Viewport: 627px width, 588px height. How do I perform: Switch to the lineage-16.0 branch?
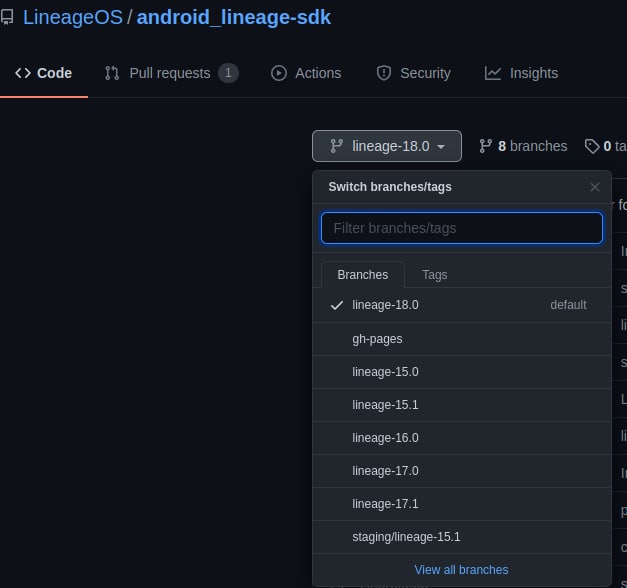pos(462,438)
